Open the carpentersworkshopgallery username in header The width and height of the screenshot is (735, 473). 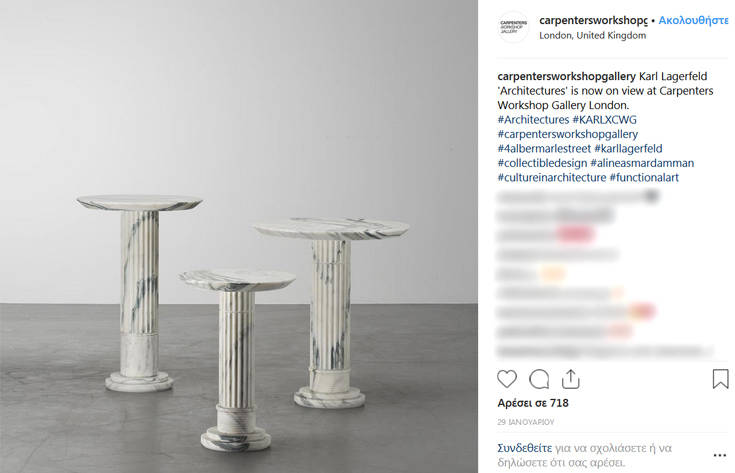click(x=593, y=20)
